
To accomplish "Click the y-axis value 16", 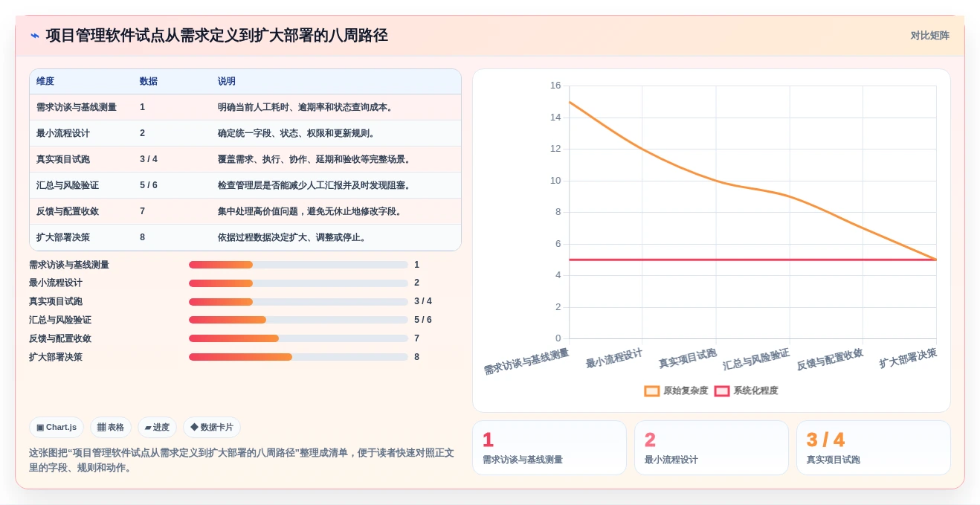I will 555,86.
